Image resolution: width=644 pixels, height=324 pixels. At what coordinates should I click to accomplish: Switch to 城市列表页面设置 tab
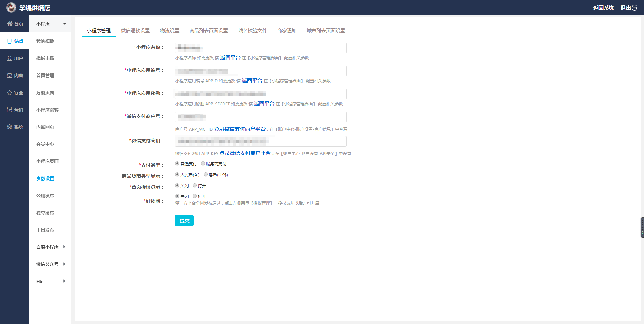point(326,31)
